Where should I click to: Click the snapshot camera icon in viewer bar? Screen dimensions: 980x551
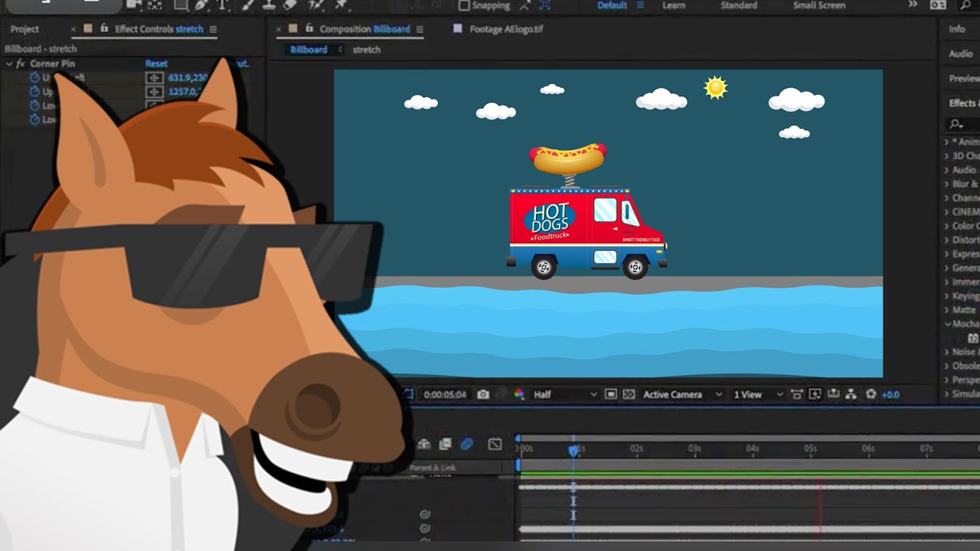coord(483,394)
